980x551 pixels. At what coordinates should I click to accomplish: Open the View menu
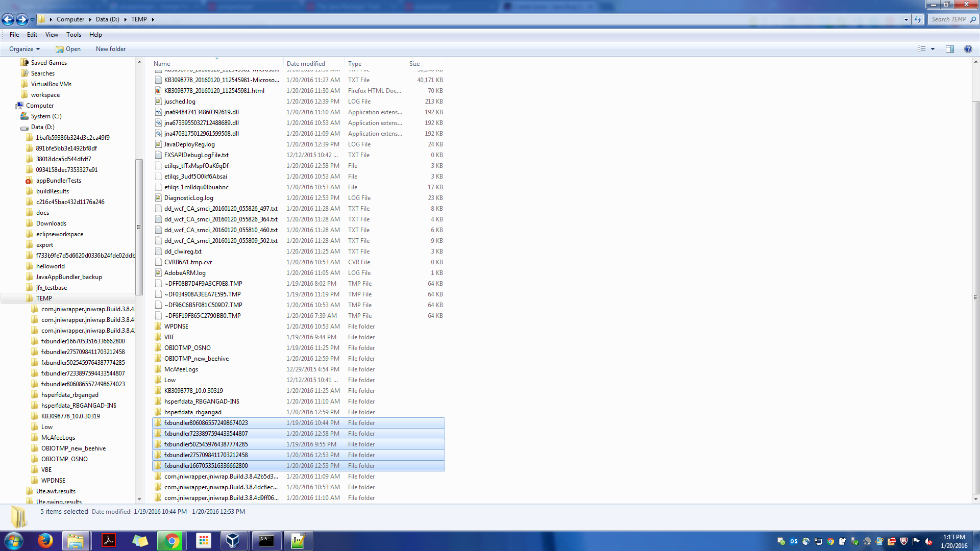click(x=52, y=35)
